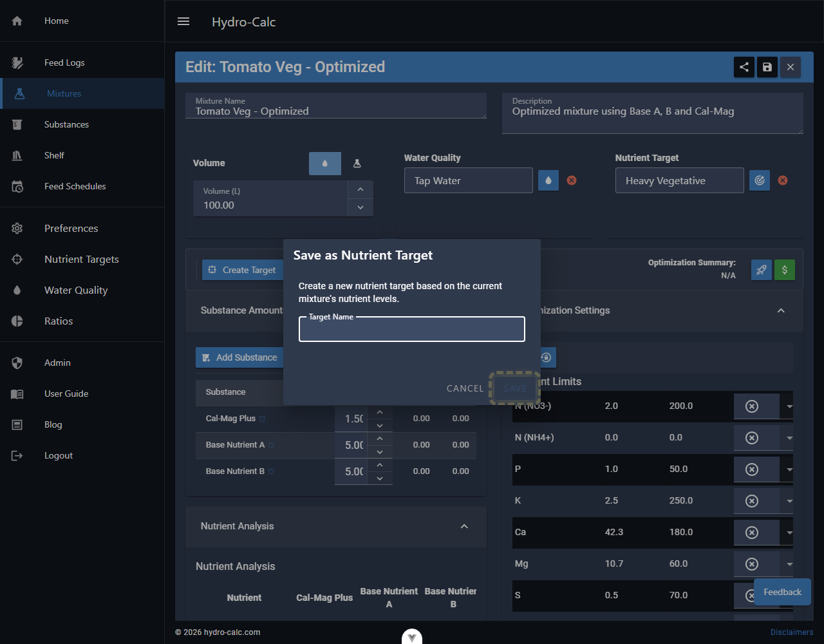Open the Base Nutrient B link icon
Screen dimensions: 824x644
coord(271,471)
